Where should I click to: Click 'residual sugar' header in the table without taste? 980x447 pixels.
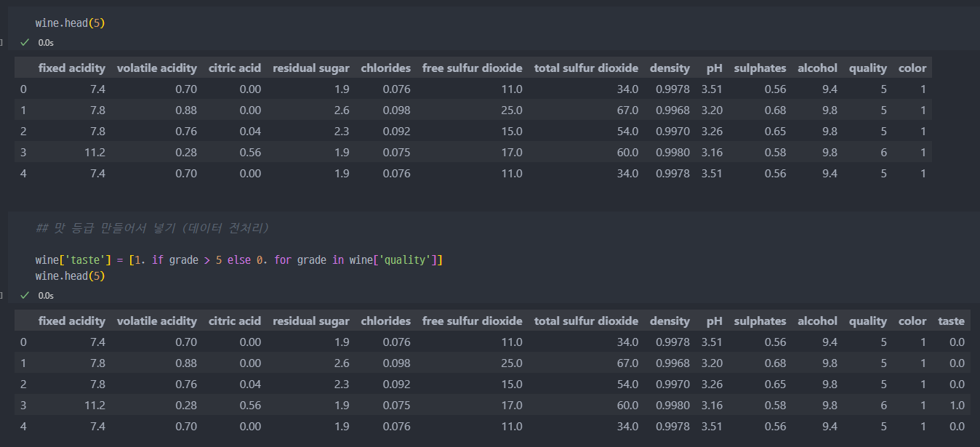[x=311, y=68]
